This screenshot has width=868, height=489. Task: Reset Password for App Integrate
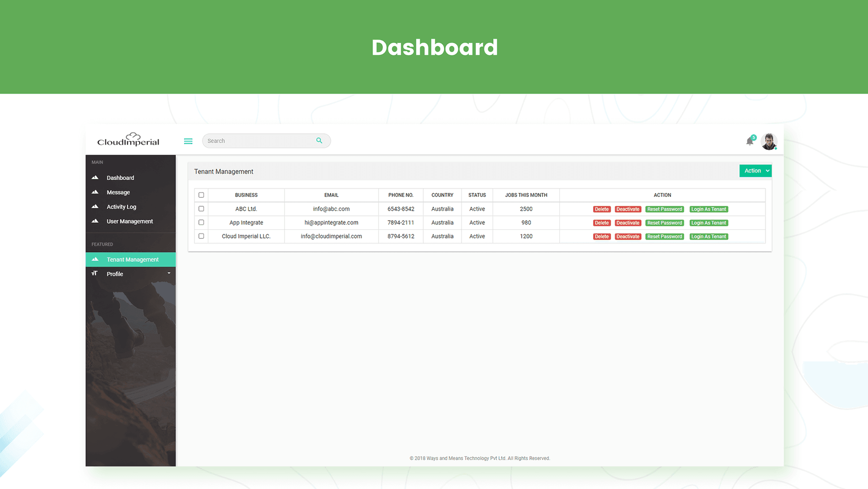pyautogui.click(x=665, y=223)
